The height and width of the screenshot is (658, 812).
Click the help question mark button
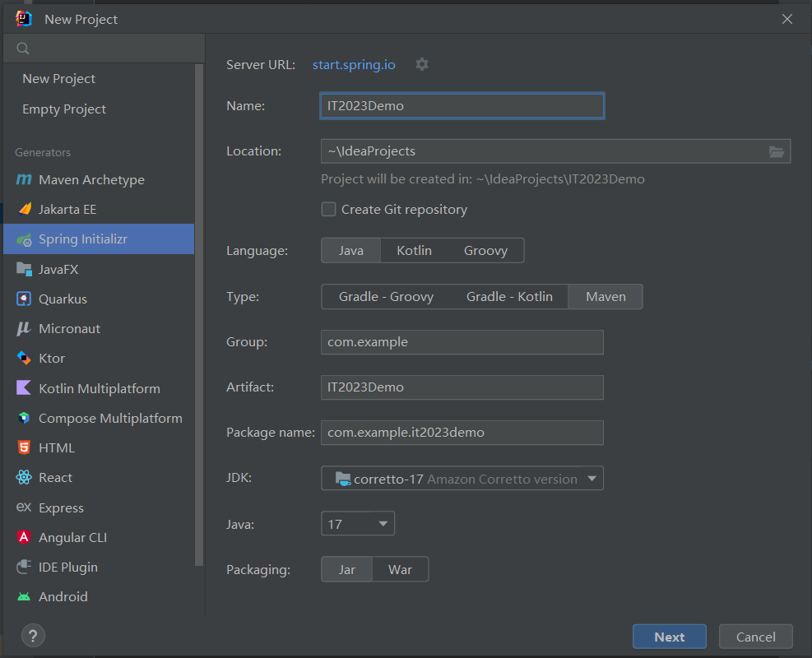tap(33, 635)
